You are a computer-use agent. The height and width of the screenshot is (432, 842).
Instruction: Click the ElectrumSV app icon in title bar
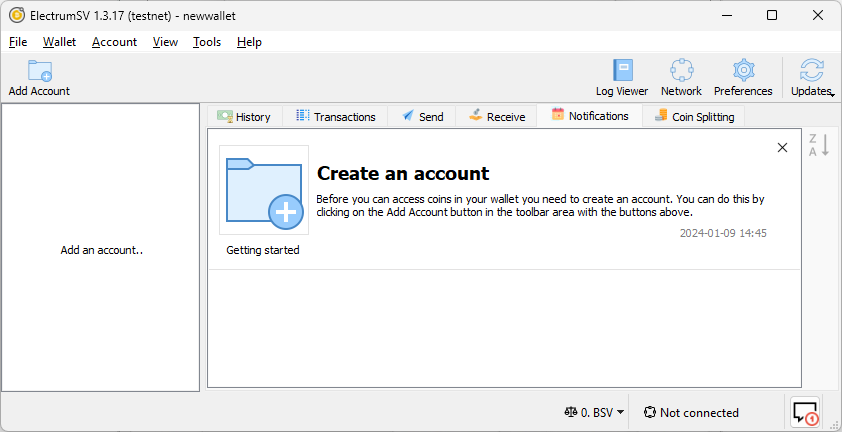pos(17,16)
